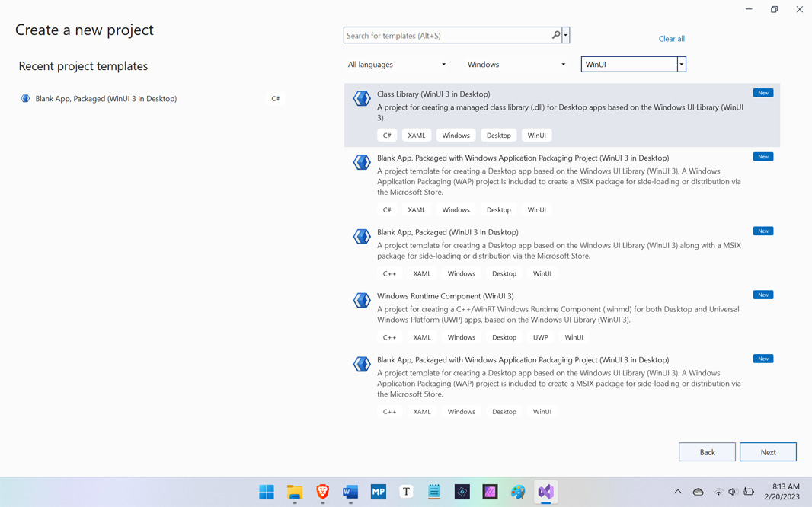Open File Explorer from the taskbar
The width and height of the screenshot is (812, 507).
tap(295, 492)
